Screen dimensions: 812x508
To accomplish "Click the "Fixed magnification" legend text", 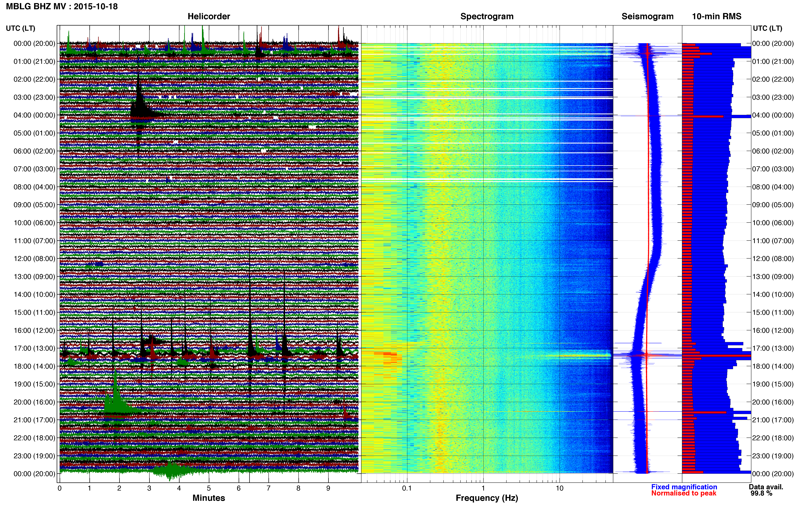I will coord(684,487).
